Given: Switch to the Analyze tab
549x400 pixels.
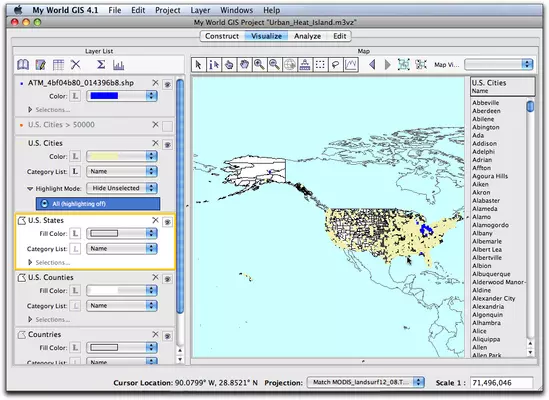Looking at the screenshot, I should pos(307,36).
